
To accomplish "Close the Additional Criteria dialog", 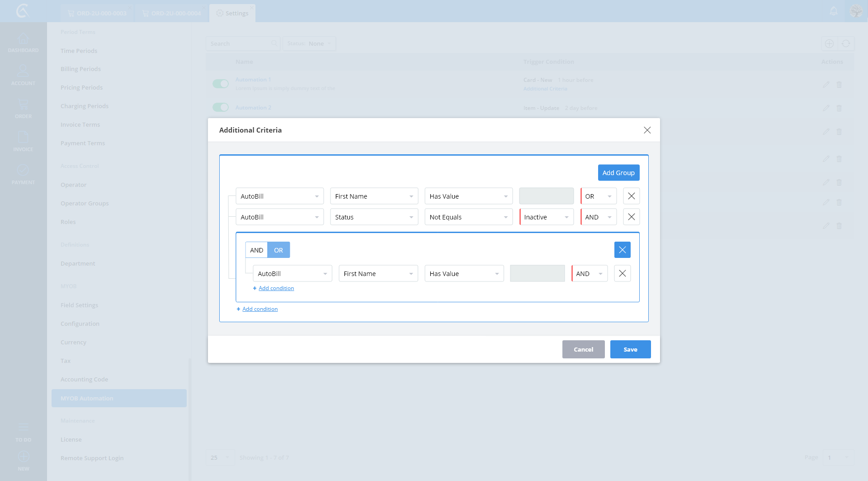I will pos(647,130).
